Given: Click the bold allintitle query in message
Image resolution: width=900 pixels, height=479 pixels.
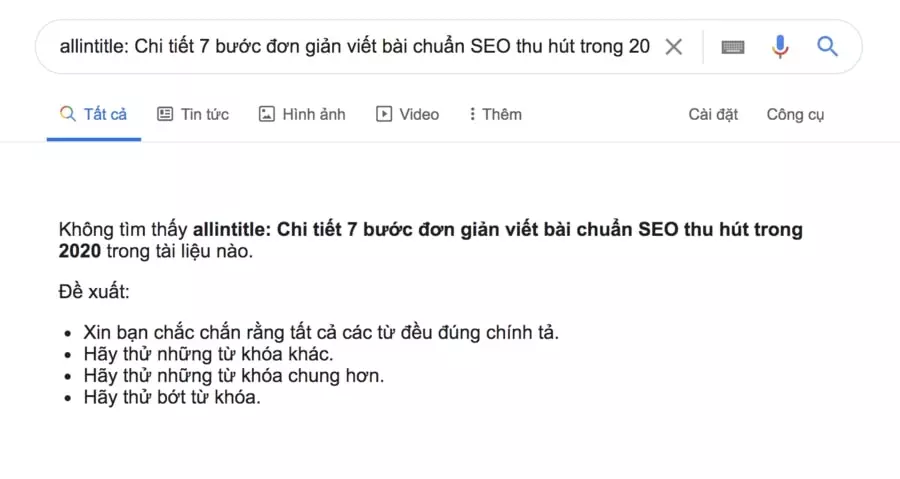Looking at the screenshot, I should tap(497, 230).
